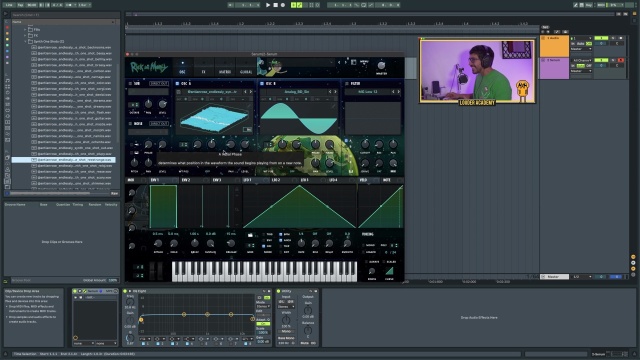The image size is (640, 360).
Task: Toggle OSC A enable switch
Action: click(x=178, y=83)
